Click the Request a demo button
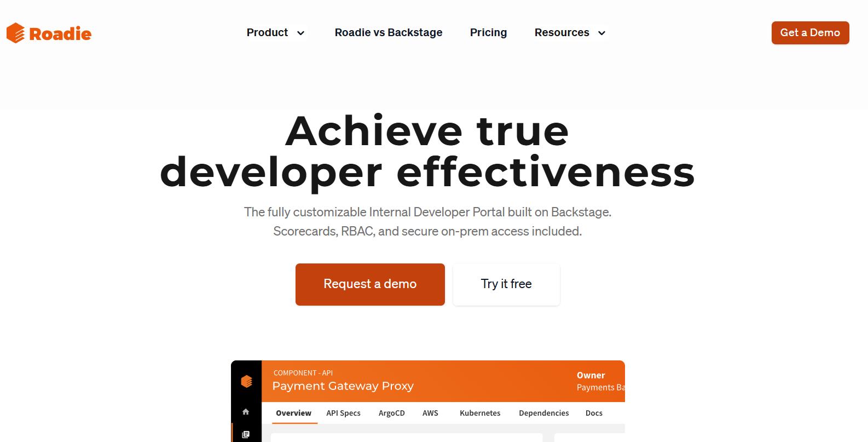868x442 pixels. tap(370, 284)
